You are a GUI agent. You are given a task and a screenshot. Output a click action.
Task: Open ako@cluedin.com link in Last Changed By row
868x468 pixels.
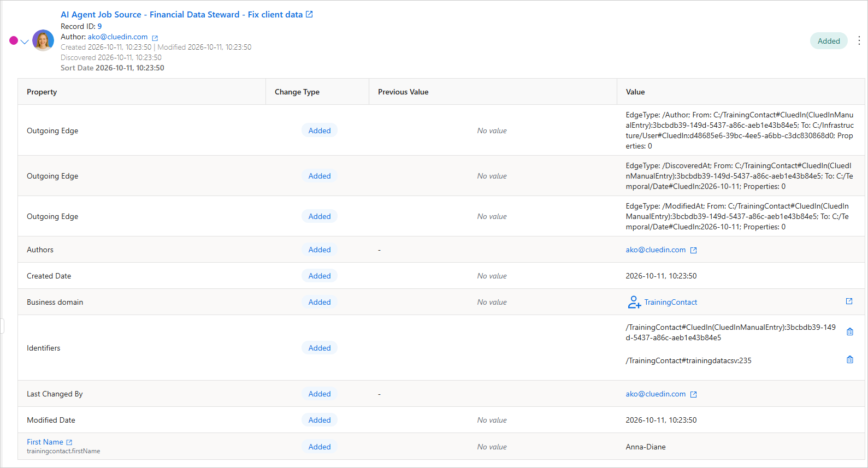(x=656, y=394)
